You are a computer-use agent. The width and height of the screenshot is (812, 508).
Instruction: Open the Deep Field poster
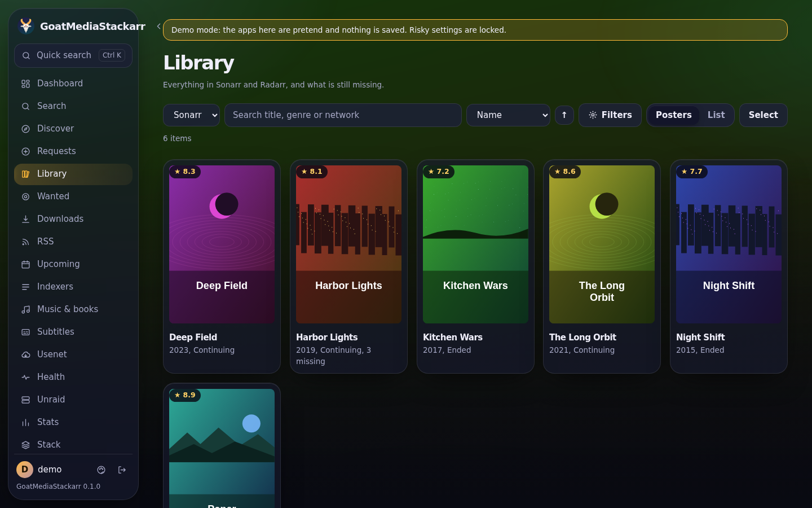[x=222, y=244]
